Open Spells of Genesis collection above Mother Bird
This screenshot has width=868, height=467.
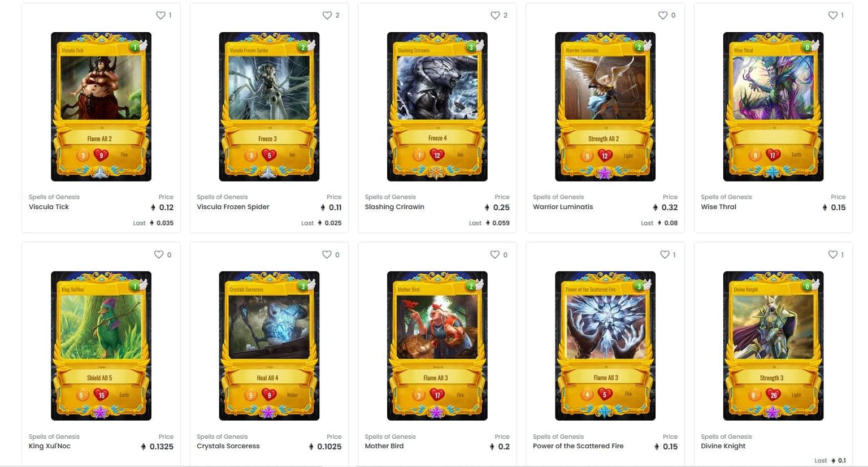[x=390, y=436]
